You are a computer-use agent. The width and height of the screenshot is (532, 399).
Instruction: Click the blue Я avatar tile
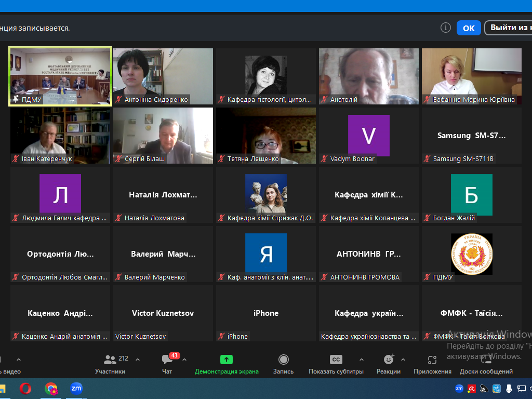coord(266,253)
